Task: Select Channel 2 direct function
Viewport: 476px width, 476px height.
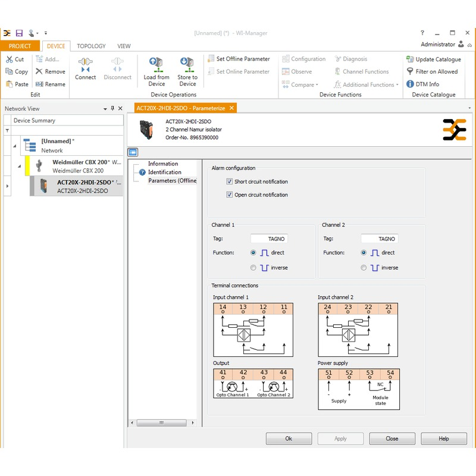Action: (x=364, y=252)
